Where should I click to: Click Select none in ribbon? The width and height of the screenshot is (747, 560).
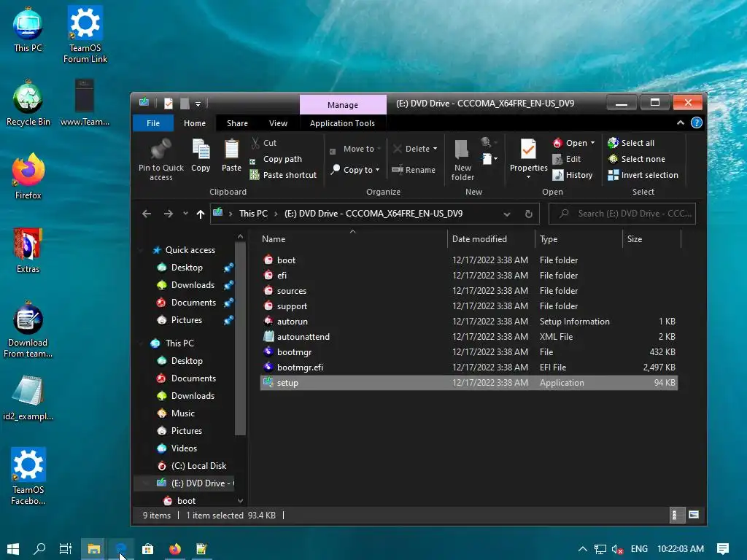(636, 159)
